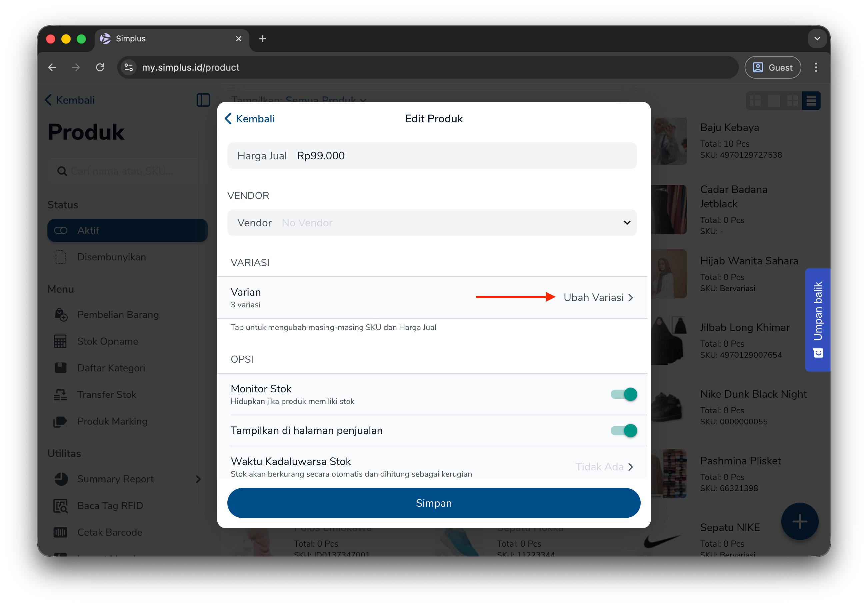
Task: Toggle Tampilkan di halaman penjualan switch
Action: (624, 431)
